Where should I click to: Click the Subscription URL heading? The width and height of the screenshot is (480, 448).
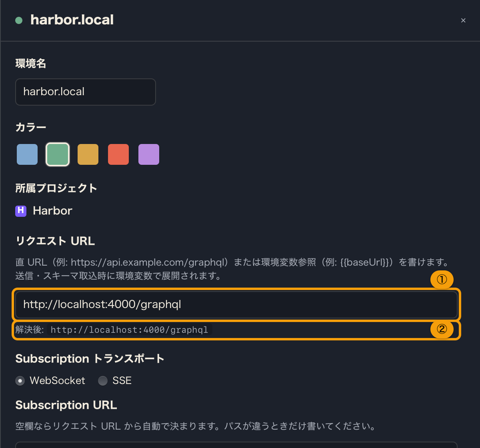click(66, 405)
